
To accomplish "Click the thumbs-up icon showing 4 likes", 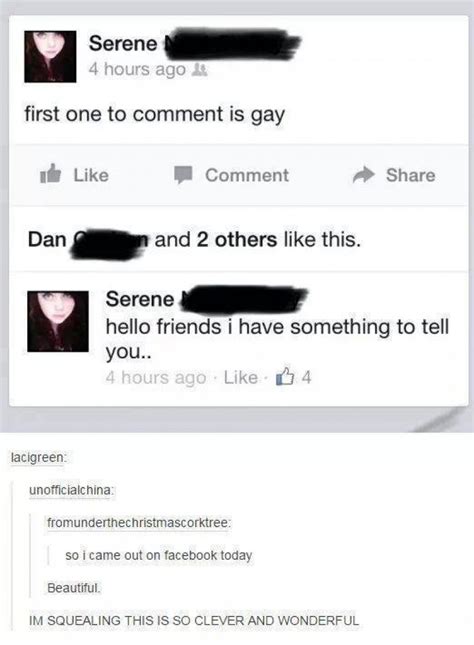I will coord(286,376).
